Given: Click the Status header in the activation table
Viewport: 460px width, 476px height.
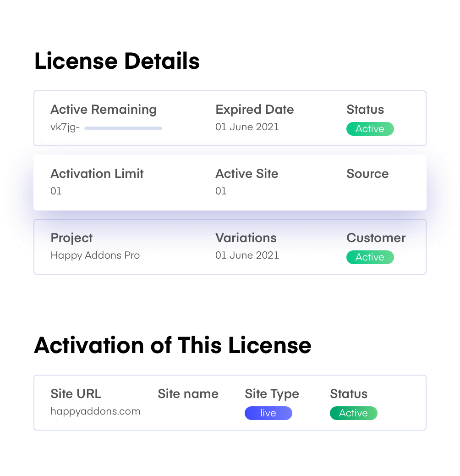Looking at the screenshot, I should [x=349, y=394].
